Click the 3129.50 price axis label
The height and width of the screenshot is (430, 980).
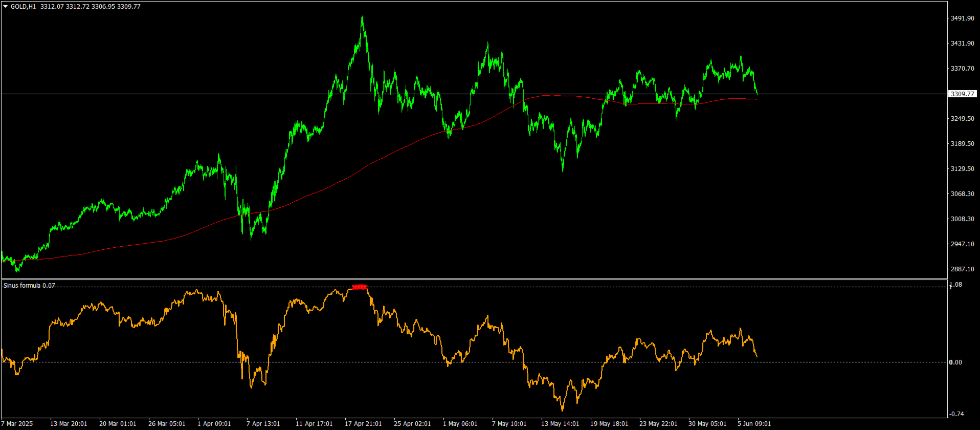(962, 169)
